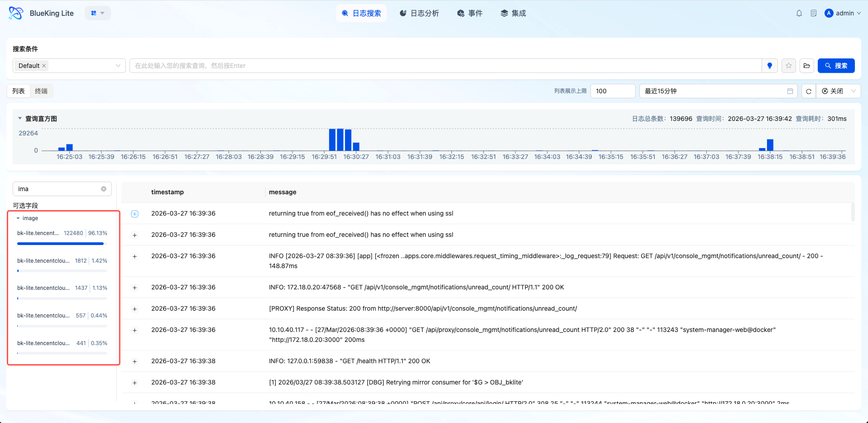Screen dimensions: 868x423
Task: Expand the Retrying mirror consumer log row
Action: (134, 383)
